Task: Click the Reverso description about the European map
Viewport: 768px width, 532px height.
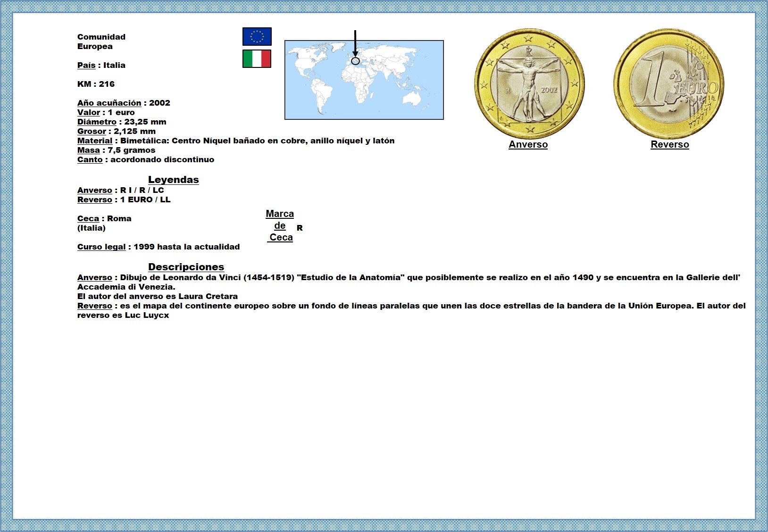Action: coord(411,306)
